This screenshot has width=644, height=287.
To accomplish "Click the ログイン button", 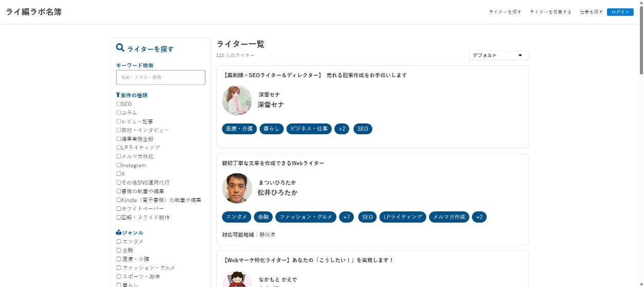I will [x=620, y=12].
